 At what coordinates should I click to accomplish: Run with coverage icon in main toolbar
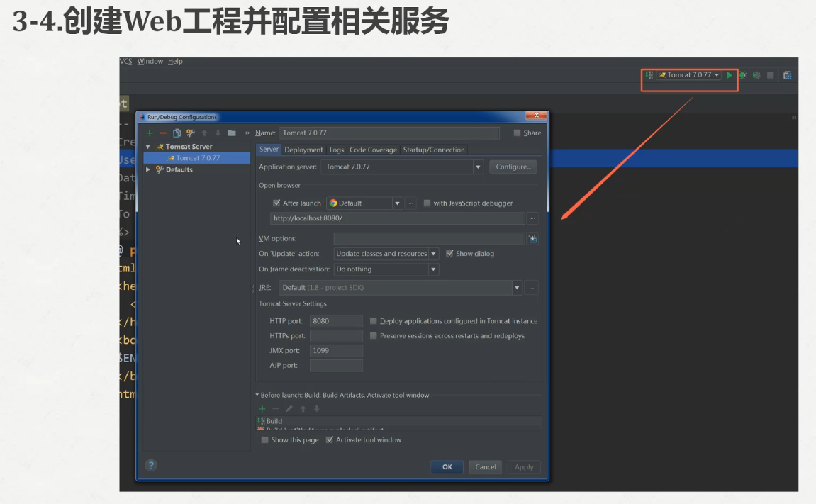[756, 75]
